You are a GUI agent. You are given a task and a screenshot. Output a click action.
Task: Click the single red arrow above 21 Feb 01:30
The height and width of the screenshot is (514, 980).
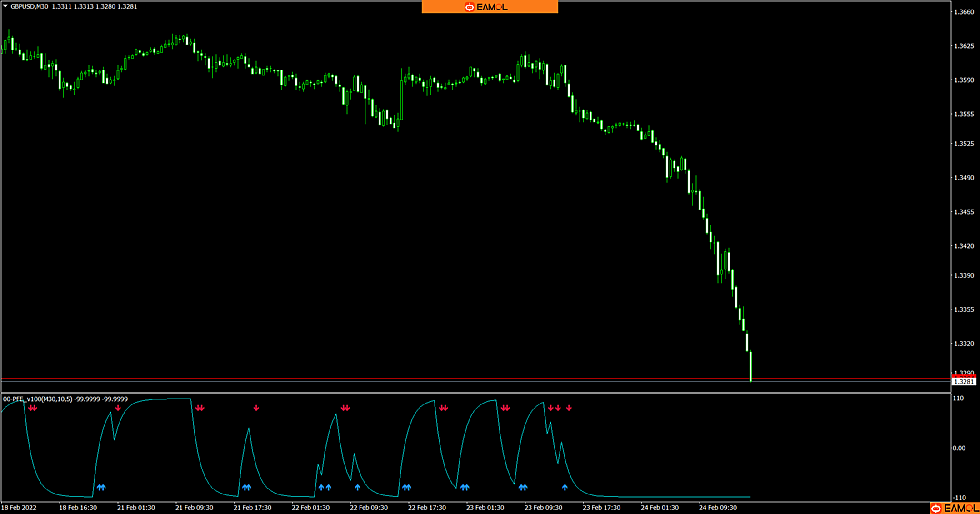coord(118,408)
